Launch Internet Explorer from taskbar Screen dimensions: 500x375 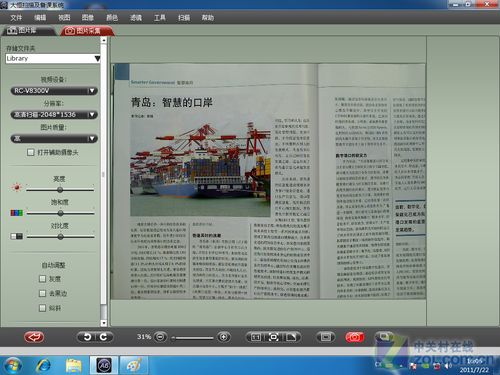[x=44, y=366]
